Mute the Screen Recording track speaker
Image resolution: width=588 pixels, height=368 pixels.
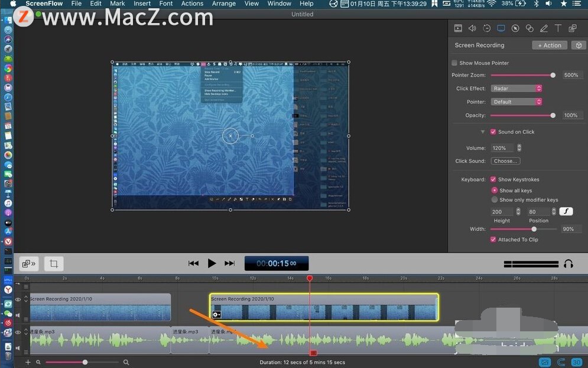(x=17, y=315)
